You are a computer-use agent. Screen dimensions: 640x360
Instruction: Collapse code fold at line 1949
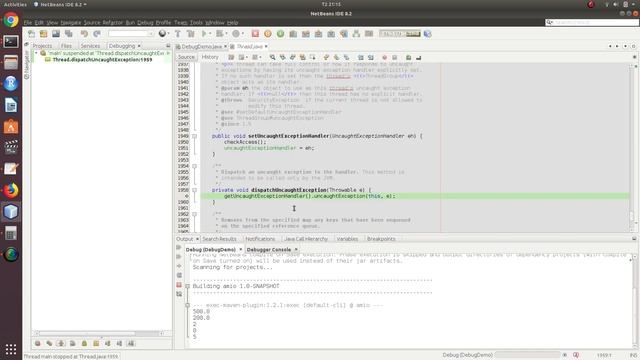point(194,136)
